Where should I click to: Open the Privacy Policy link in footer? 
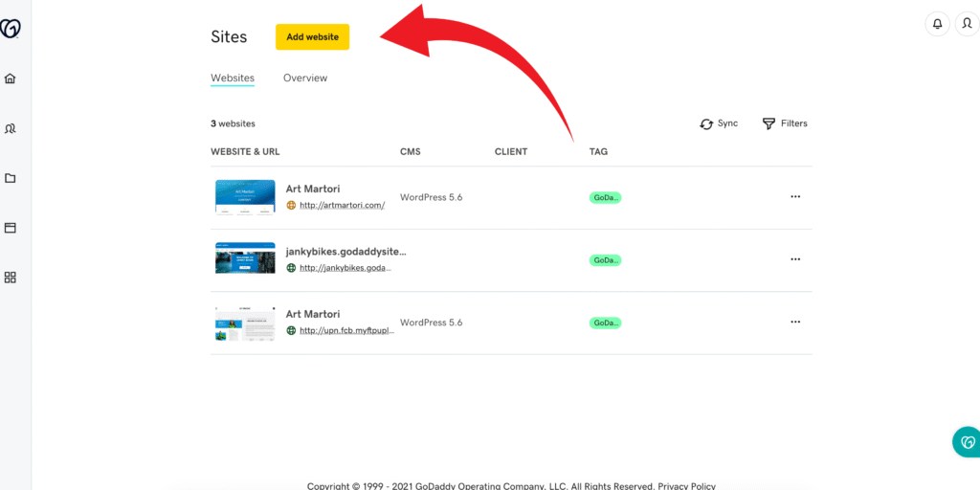(x=687, y=485)
